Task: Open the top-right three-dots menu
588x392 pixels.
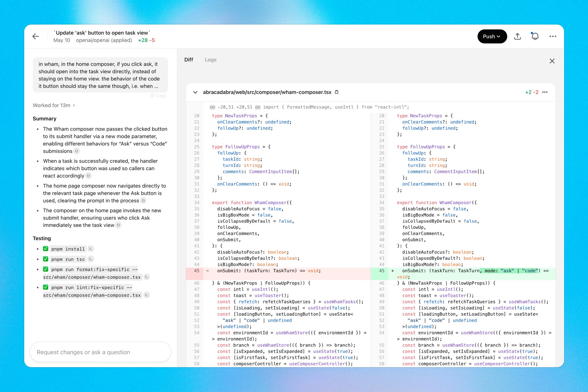Action: (552, 36)
